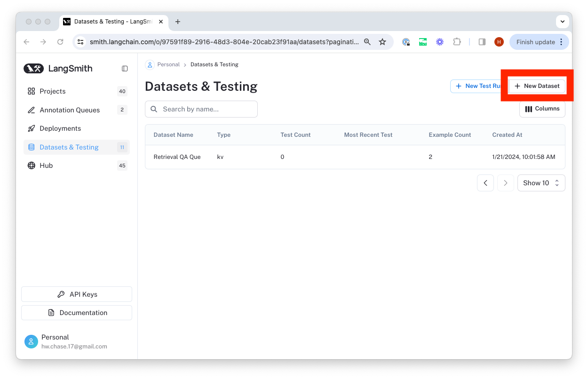Click the Hub count badge 45
The height and width of the screenshot is (379, 588).
tap(122, 166)
